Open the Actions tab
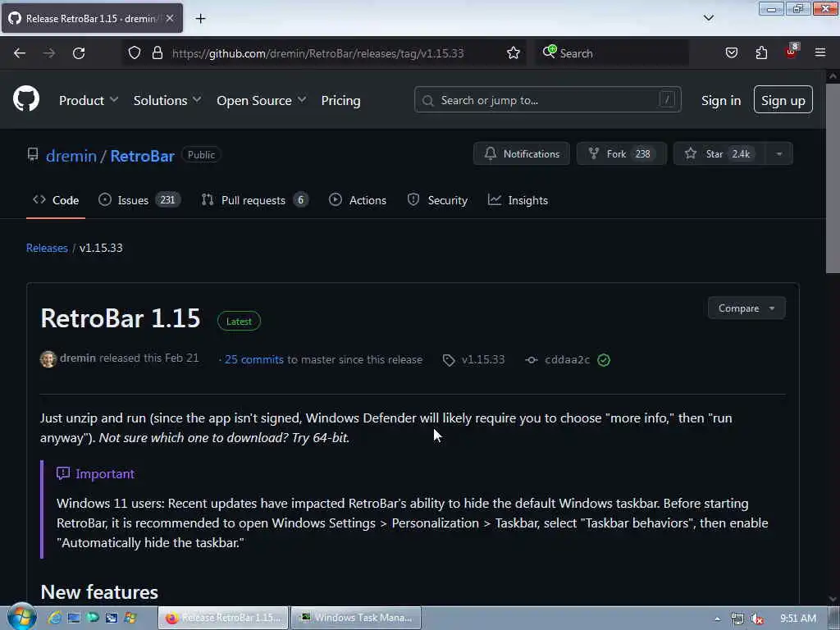 pos(358,200)
